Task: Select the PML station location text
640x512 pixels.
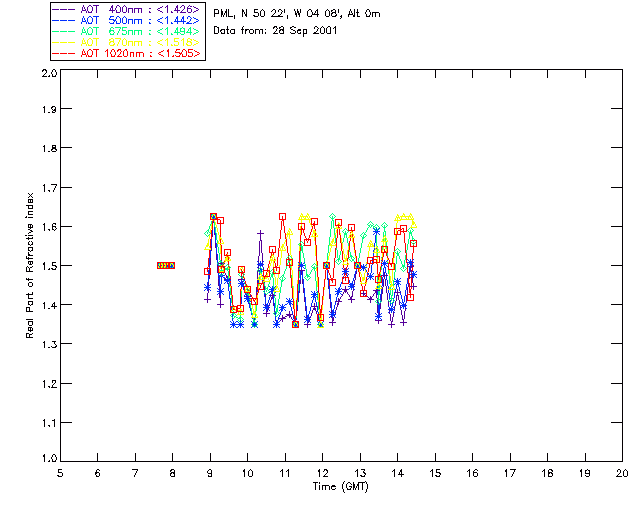Action: (x=297, y=14)
